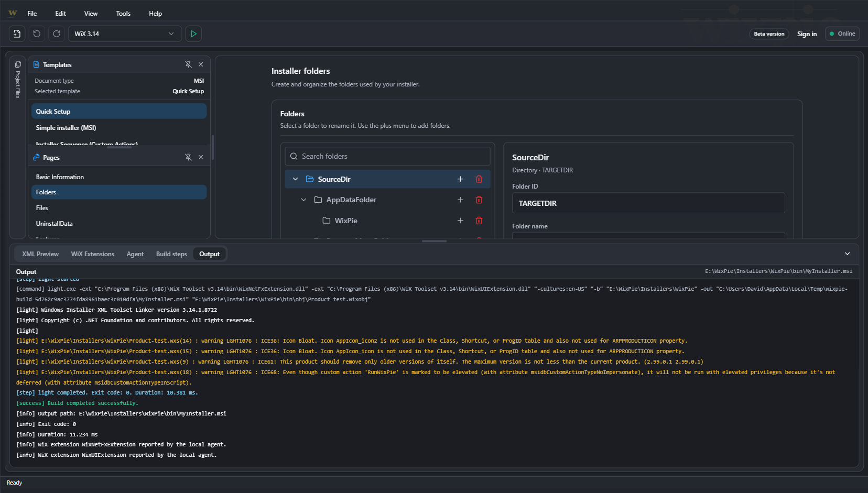Delete the AppDataFolder entry
868x493 pixels.
click(x=479, y=200)
